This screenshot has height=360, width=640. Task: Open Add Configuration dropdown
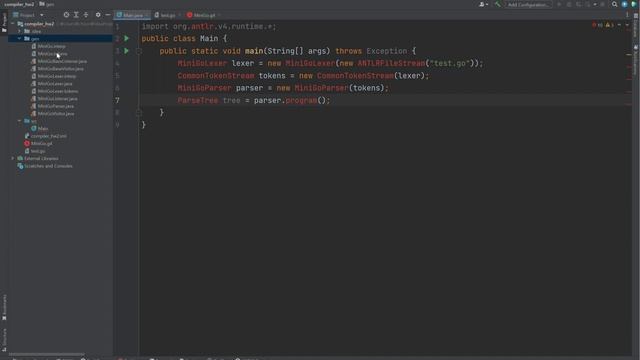tap(529, 4)
